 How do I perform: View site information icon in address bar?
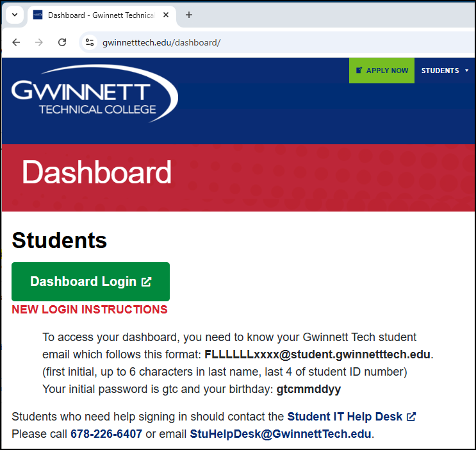pyautogui.click(x=90, y=42)
